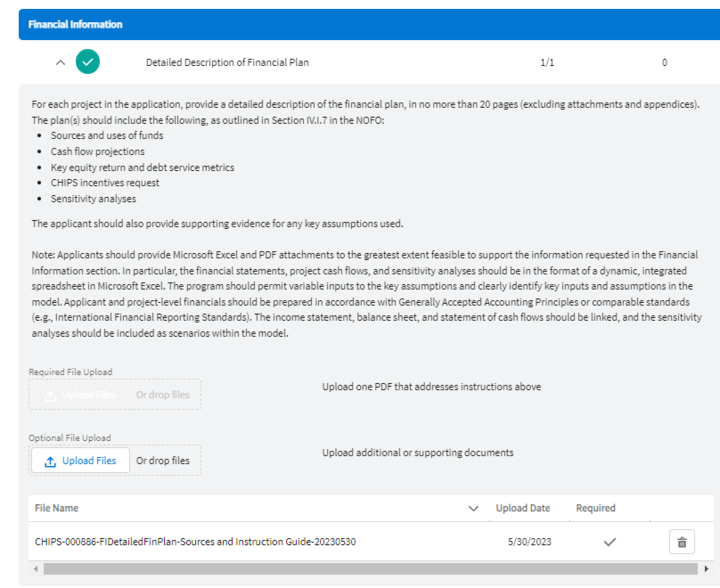This screenshot has height=588, width=720.
Task: Click the Required column checkmark for the file
Action: click(610, 542)
